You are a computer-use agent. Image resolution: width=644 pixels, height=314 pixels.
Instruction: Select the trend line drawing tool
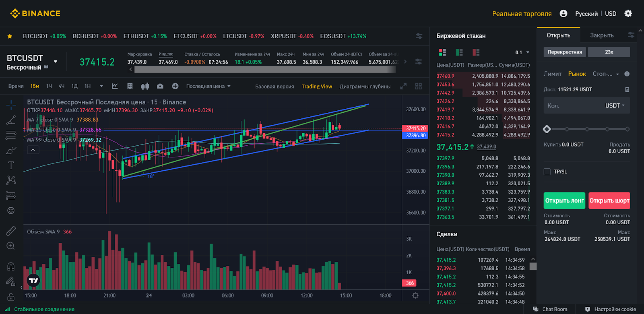[x=11, y=120]
